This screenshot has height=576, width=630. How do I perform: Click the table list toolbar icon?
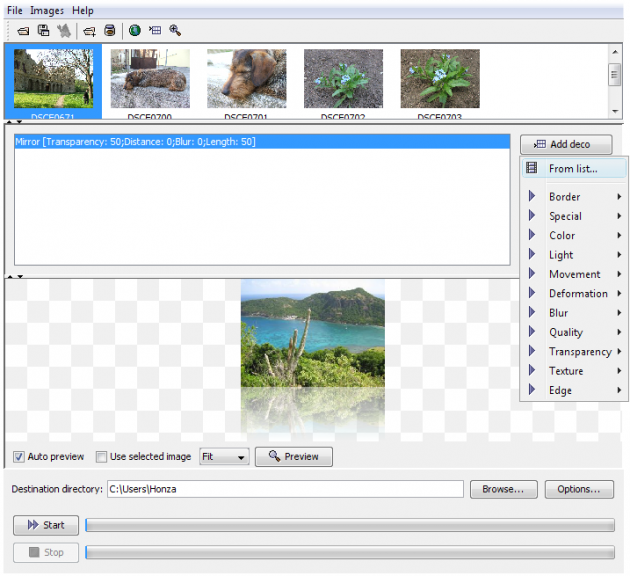(155, 30)
